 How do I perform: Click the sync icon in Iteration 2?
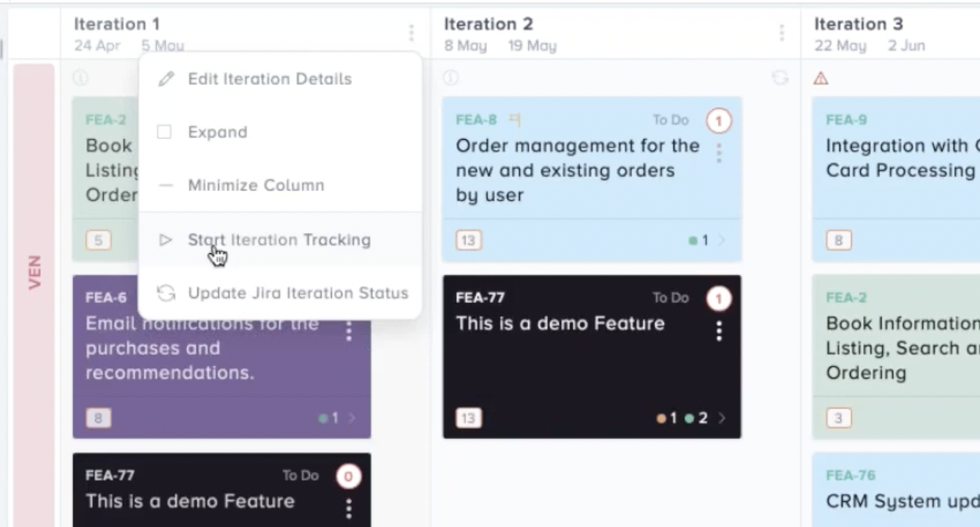click(x=780, y=78)
